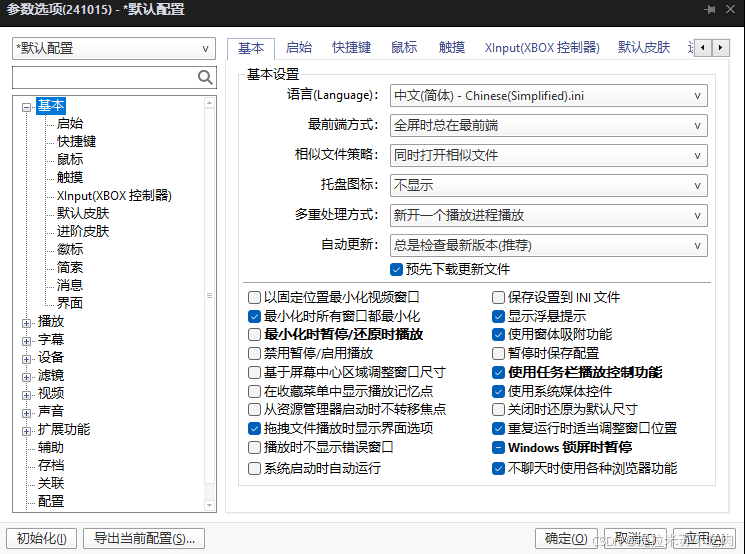Uncheck 使用系统媒体控件
The width and height of the screenshot is (745, 554).
coord(498,392)
